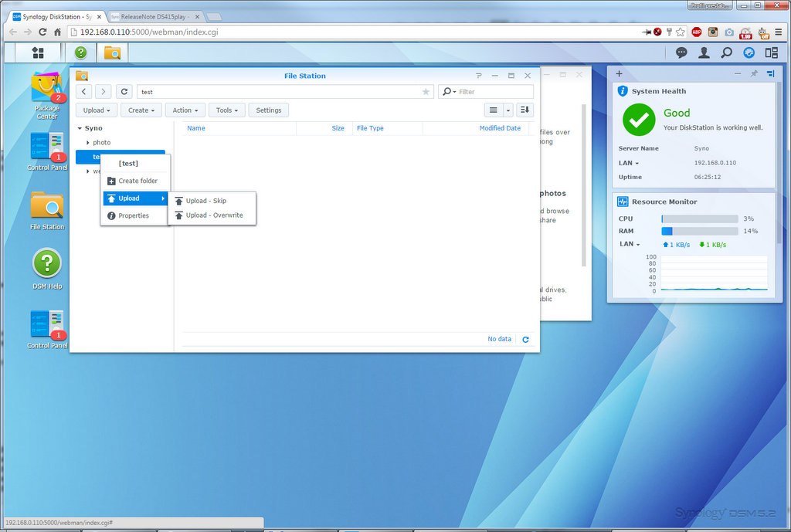Open the notifications speech bubble icon
The image size is (791, 532).
point(681,53)
